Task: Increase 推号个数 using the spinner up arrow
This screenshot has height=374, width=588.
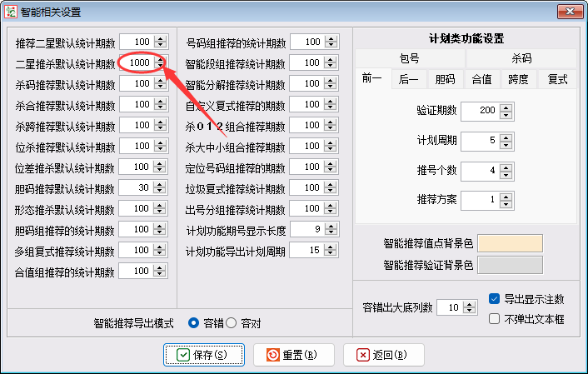Action: click(x=507, y=167)
